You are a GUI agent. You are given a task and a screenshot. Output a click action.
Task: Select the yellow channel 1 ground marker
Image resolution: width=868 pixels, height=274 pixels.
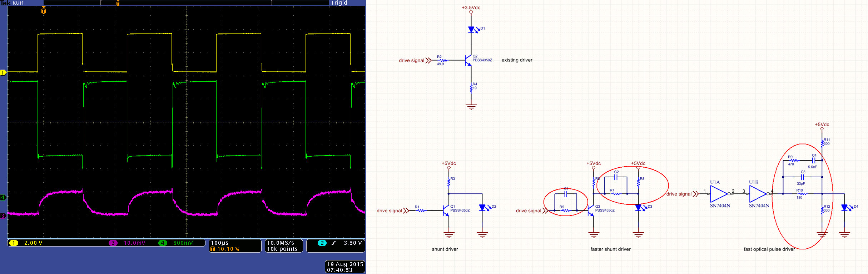point(3,72)
